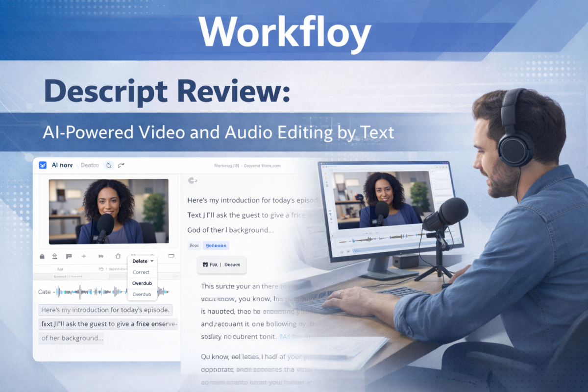This screenshot has height=392, width=588.
Task: Click the gray arrow icon above transcript
Action: tap(192, 181)
